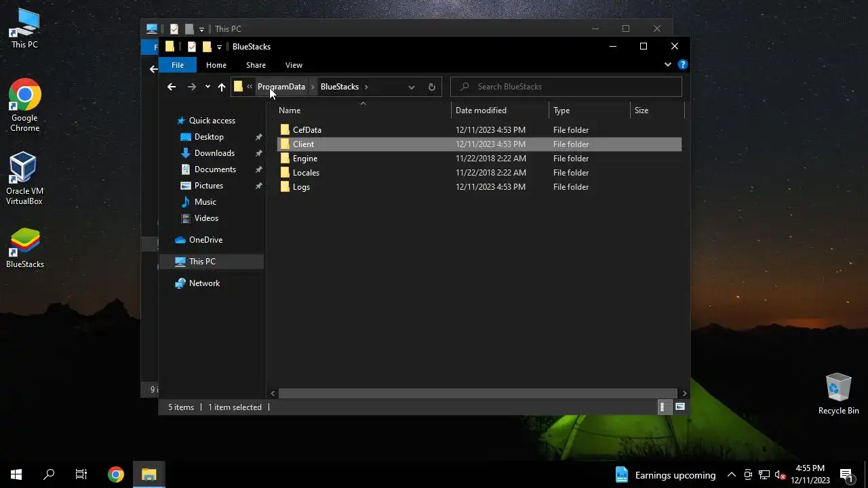
Task: Open the File menu
Action: [x=177, y=65]
